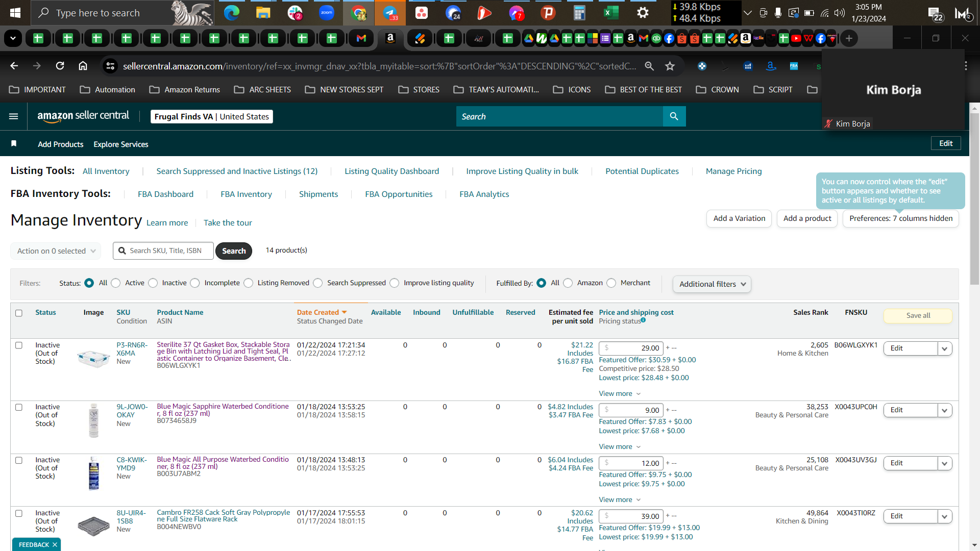Filter by Fulfilled By Amazon
This screenshot has width=980, height=551.
[568, 283]
